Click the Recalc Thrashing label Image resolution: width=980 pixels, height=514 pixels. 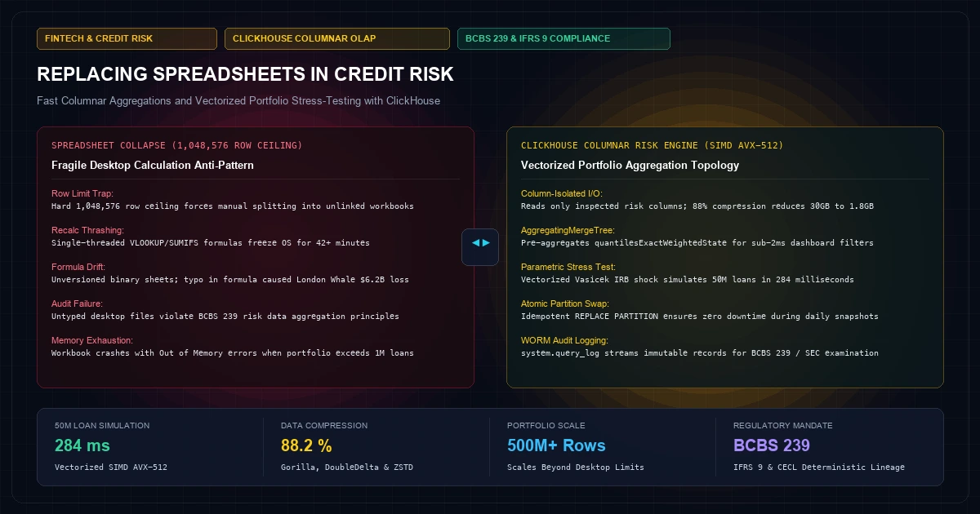[89, 231]
